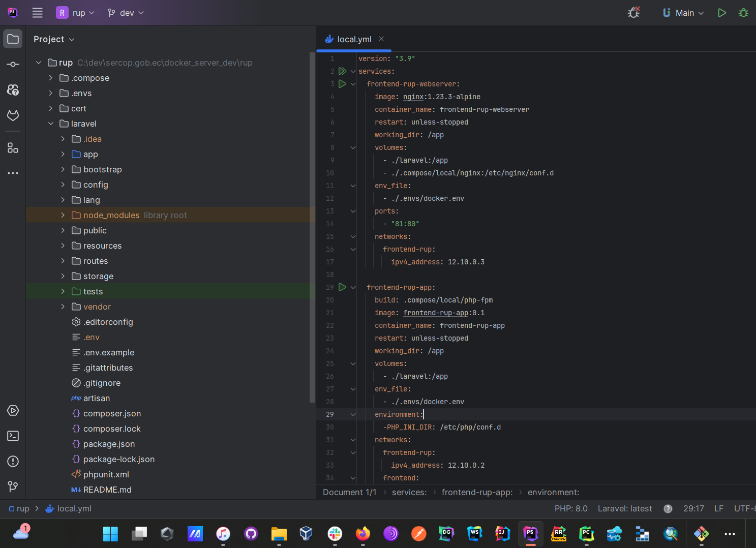
Task: Open the main hamburger menu
Action: (38, 13)
